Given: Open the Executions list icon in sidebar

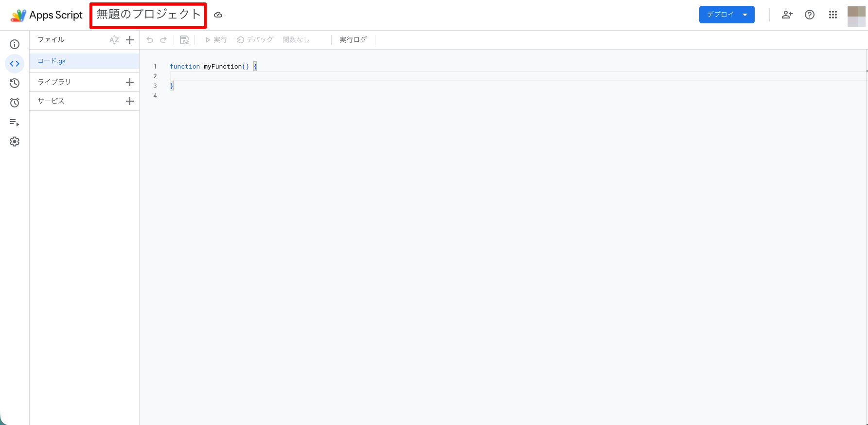Looking at the screenshot, I should click(x=15, y=122).
